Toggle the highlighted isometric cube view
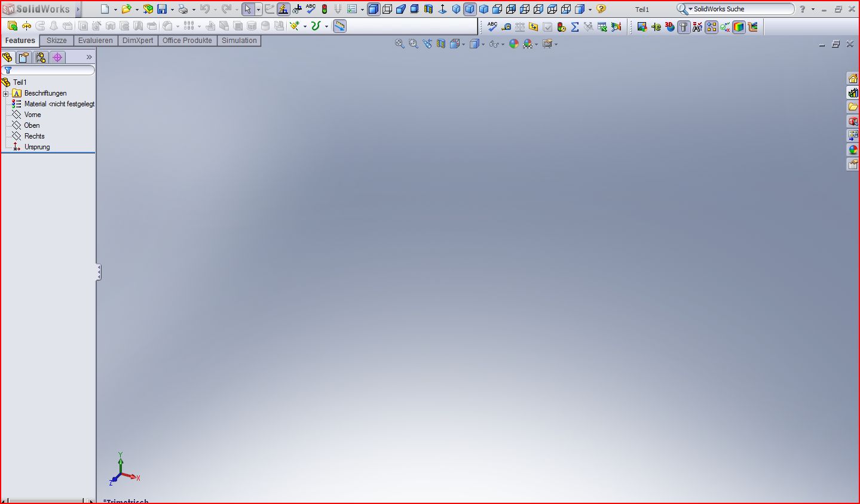The height and width of the screenshot is (504, 860). [x=470, y=9]
